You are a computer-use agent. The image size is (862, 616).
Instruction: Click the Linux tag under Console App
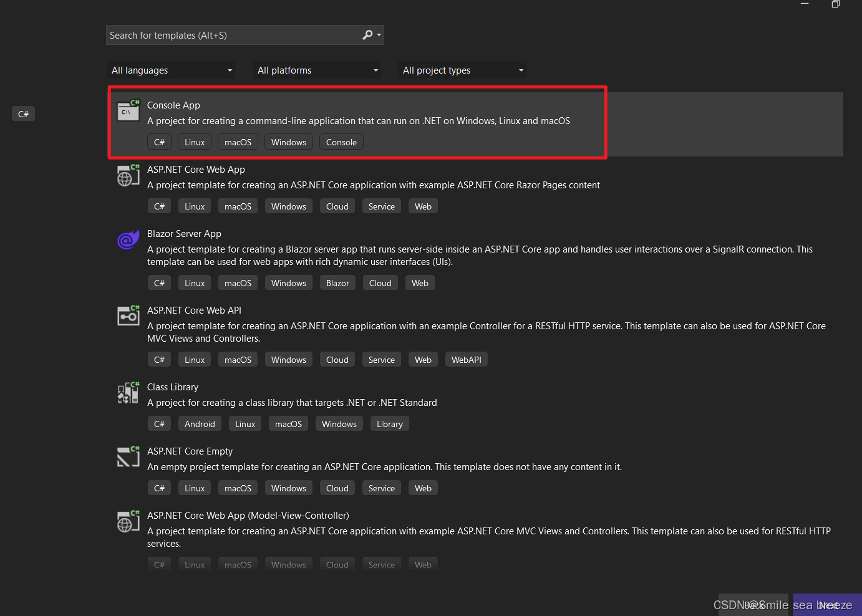[x=195, y=142]
